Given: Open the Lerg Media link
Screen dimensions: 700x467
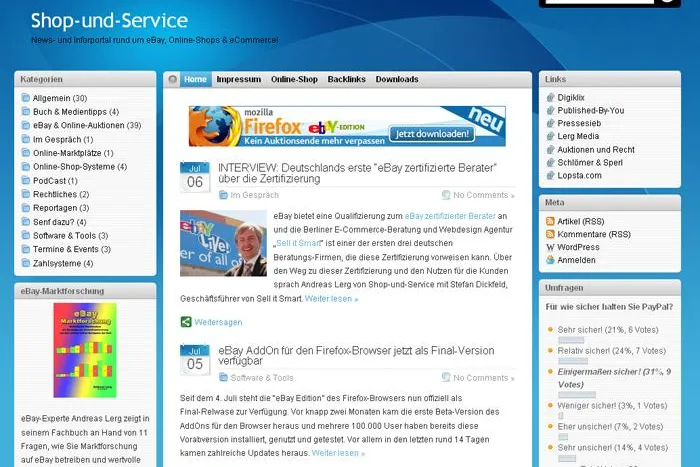Looking at the screenshot, I should (578, 136).
